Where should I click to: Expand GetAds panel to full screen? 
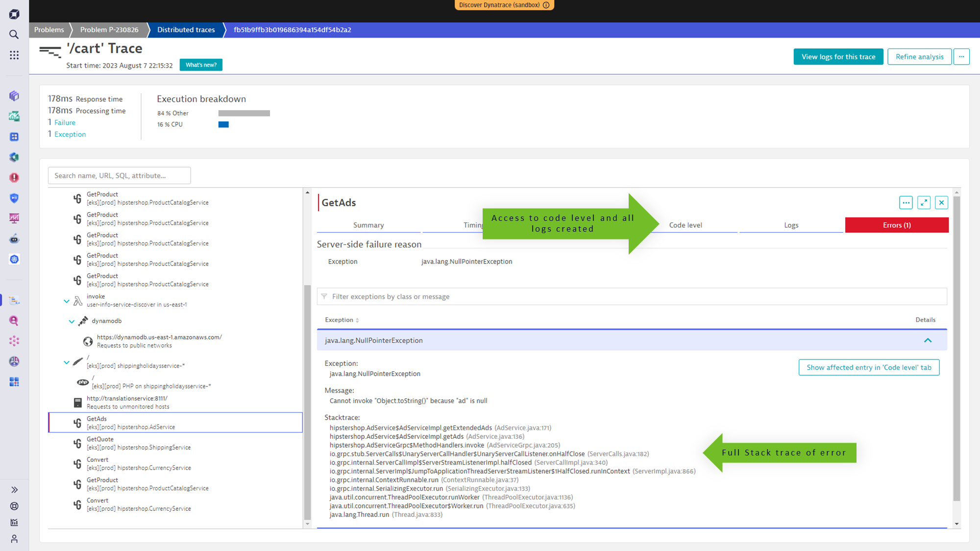point(924,202)
